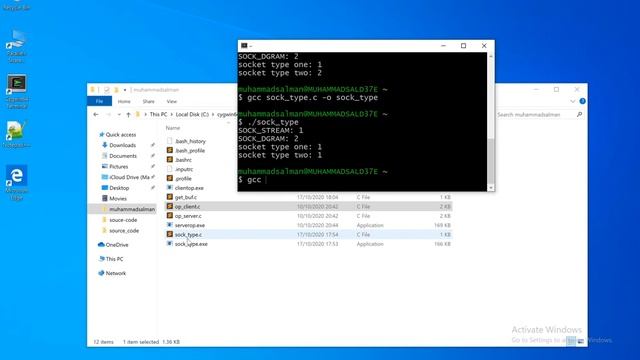Expand breadcrumb arrow after This PC
This screenshot has height=360, width=640.
(171, 115)
